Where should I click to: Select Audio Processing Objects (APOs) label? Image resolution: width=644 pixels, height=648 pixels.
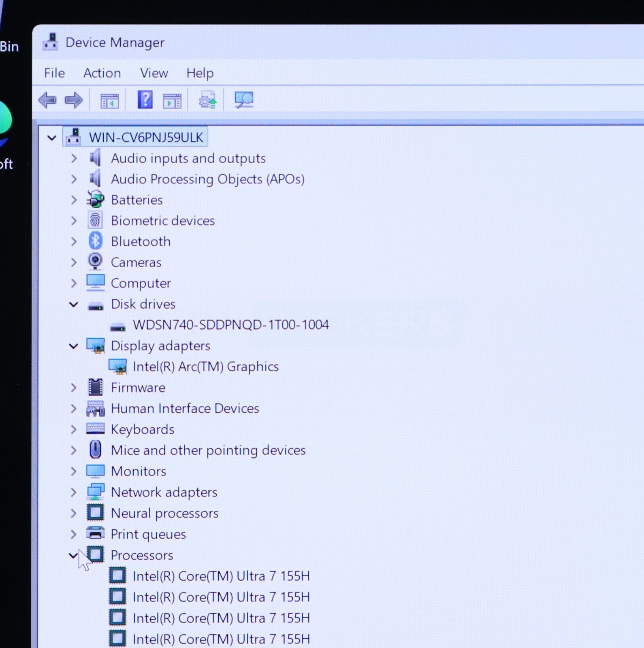[x=208, y=179]
